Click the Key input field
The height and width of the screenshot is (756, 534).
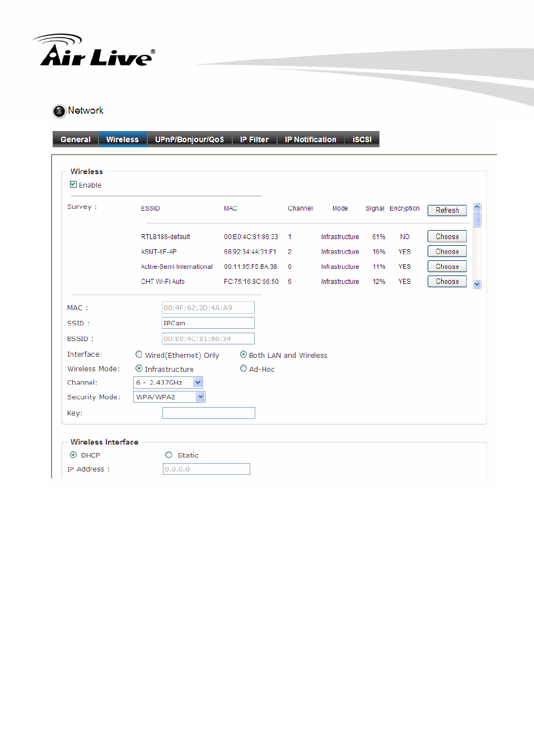tap(209, 413)
